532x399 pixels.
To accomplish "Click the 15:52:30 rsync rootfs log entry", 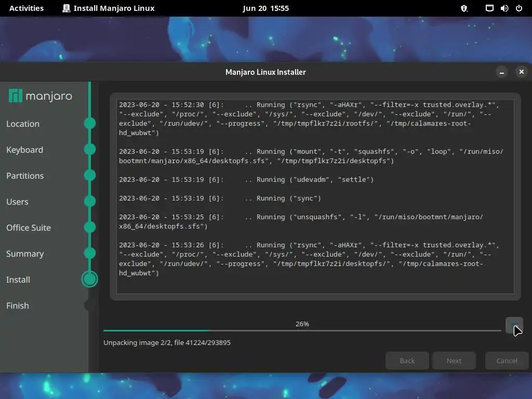I will pyautogui.click(x=309, y=119).
